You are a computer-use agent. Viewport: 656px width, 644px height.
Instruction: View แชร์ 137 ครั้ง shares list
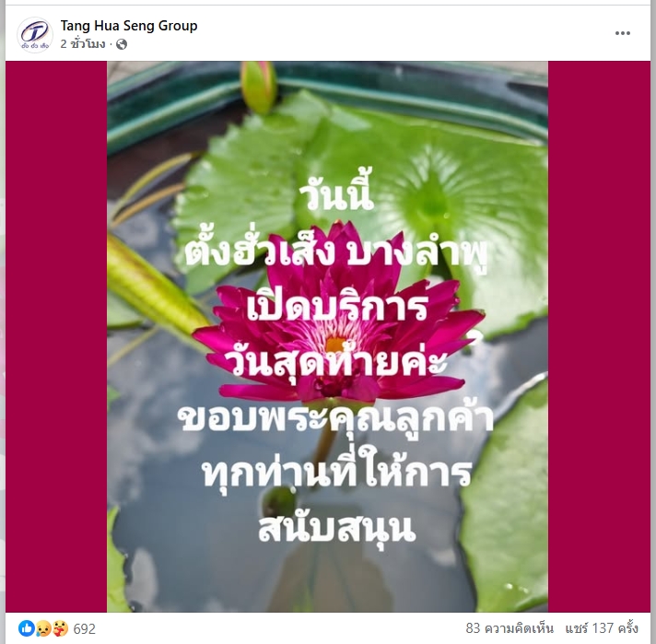(x=602, y=628)
